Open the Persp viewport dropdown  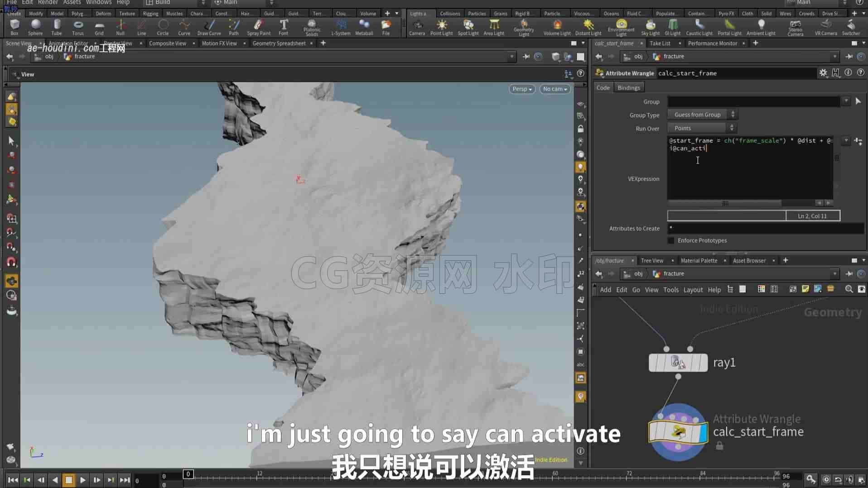(x=522, y=89)
